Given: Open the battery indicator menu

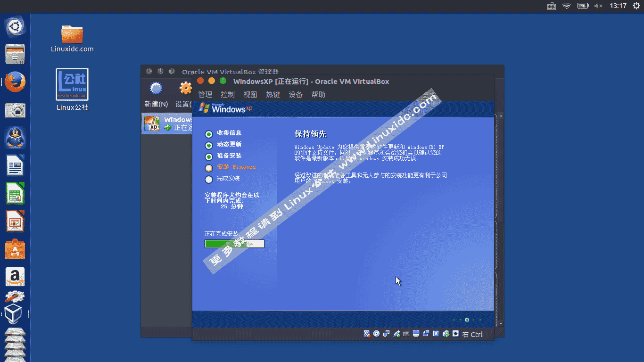Looking at the screenshot, I should point(583,6).
